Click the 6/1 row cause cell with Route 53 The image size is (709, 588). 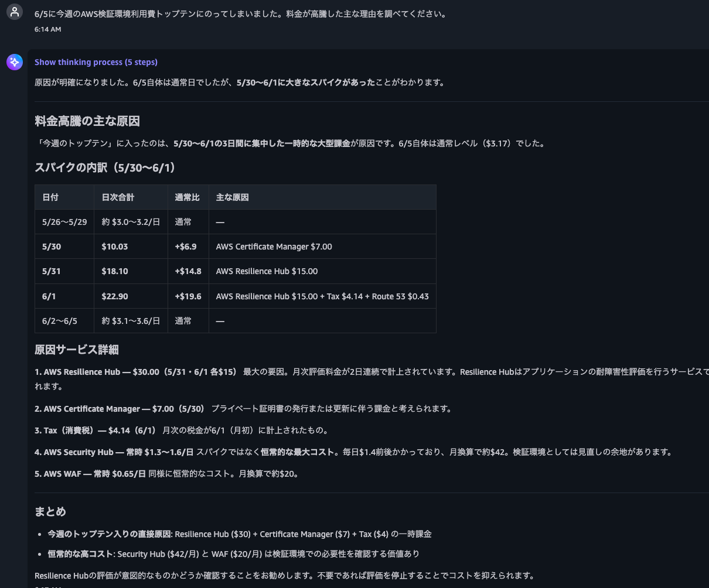[x=322, y=296]
